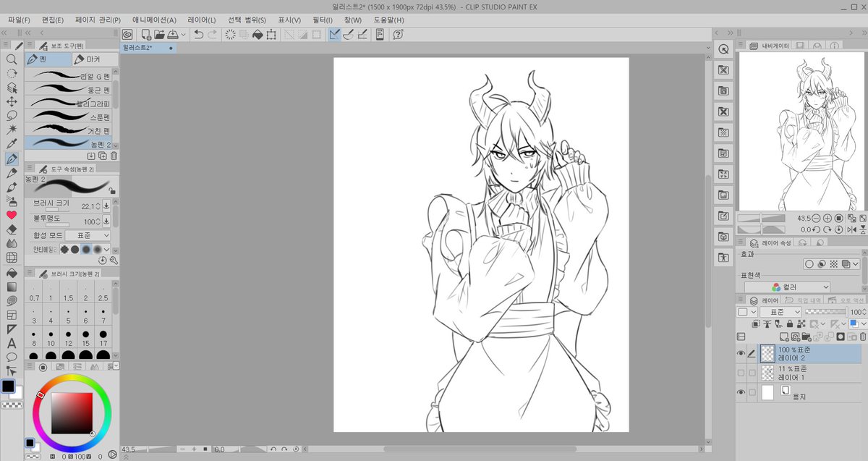Create a new layer folder
This screenshot has height=461, width=868.
click(x=806, y=337)
